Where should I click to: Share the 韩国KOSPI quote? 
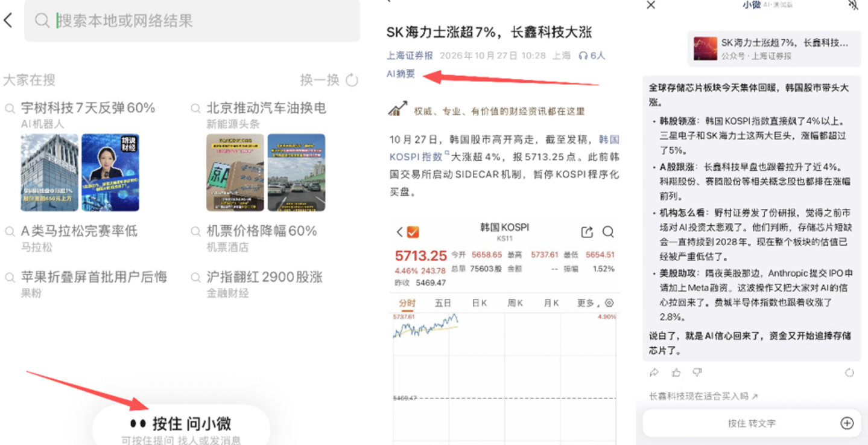(x=586, y=232)
